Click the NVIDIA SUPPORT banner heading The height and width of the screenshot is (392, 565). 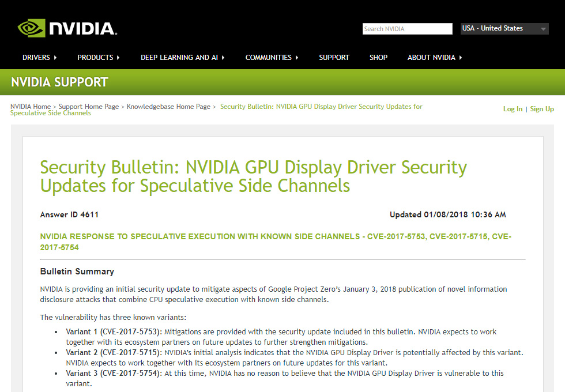coord(59,82)
